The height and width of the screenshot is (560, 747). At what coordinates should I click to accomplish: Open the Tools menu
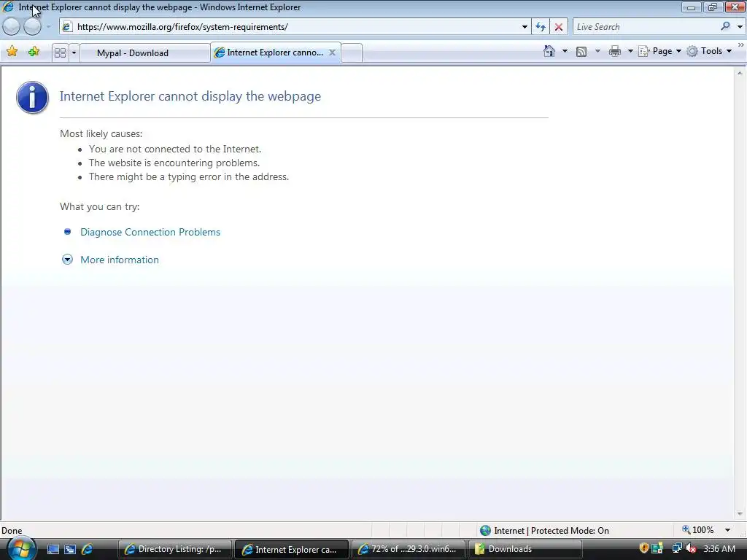pos(709,51)
